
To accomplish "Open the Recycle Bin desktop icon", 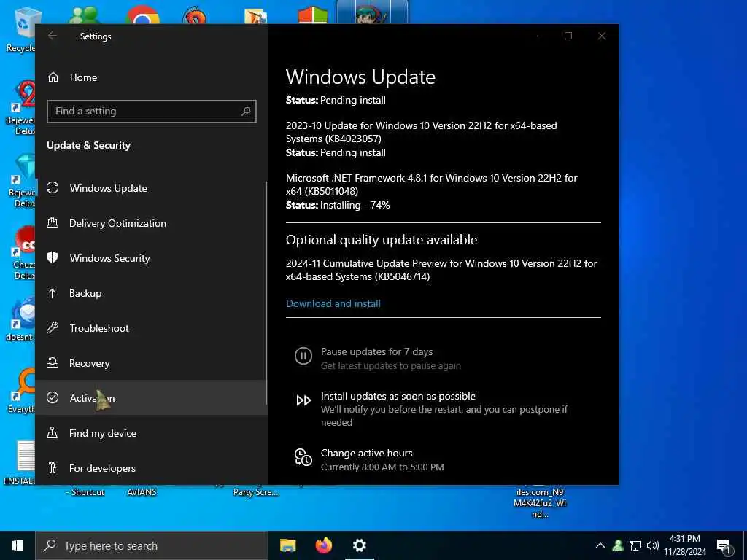I will click(x=20, y=29).
